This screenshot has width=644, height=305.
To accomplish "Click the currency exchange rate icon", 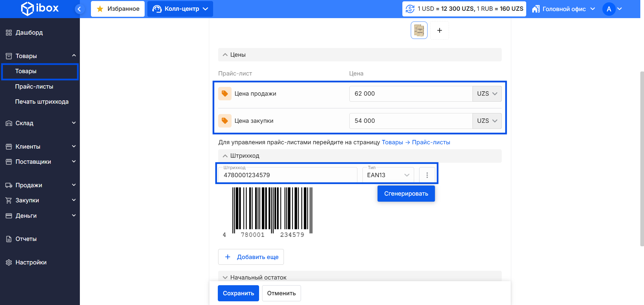I will [410, 9].
